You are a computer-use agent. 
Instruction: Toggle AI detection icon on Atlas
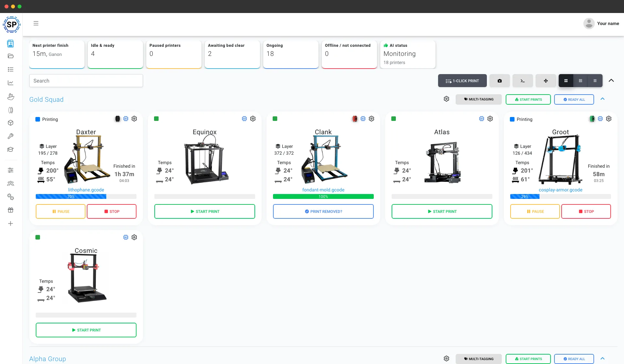pos(482,119)
